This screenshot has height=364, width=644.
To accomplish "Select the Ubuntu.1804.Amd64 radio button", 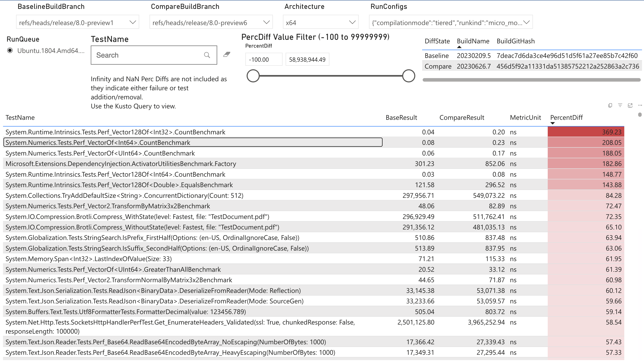I will click(x=10, y=50).
